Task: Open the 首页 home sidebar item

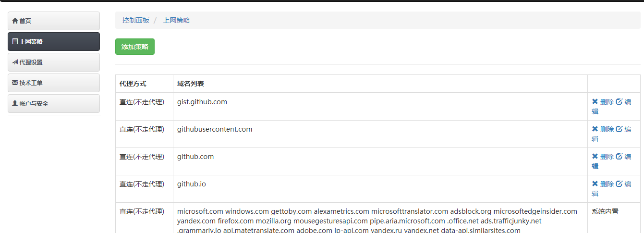Action: [x=54, y=21]
